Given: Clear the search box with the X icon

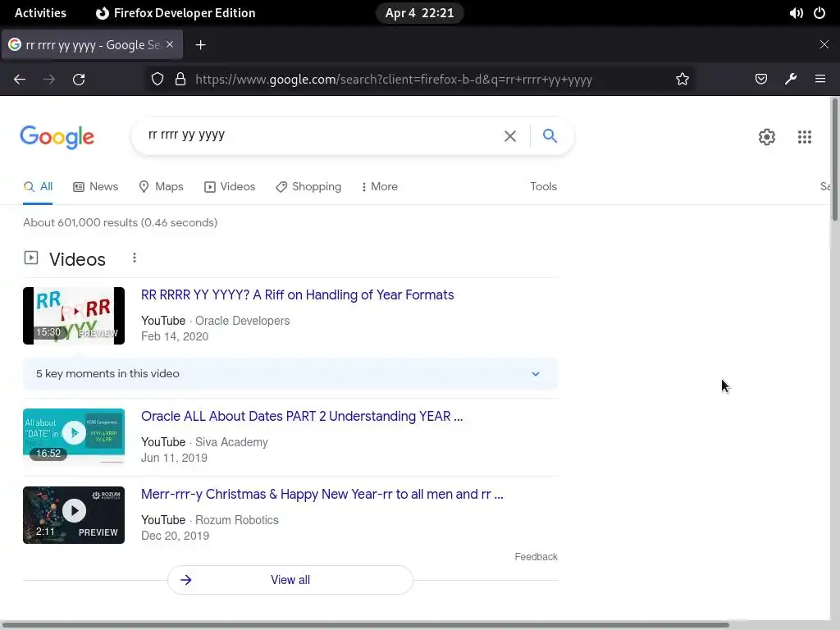Looking at the screenshot, I should [x=510, y=136].
